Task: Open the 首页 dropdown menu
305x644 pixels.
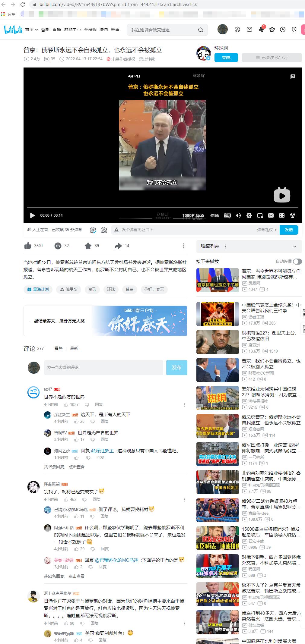Action: (31, 30)
